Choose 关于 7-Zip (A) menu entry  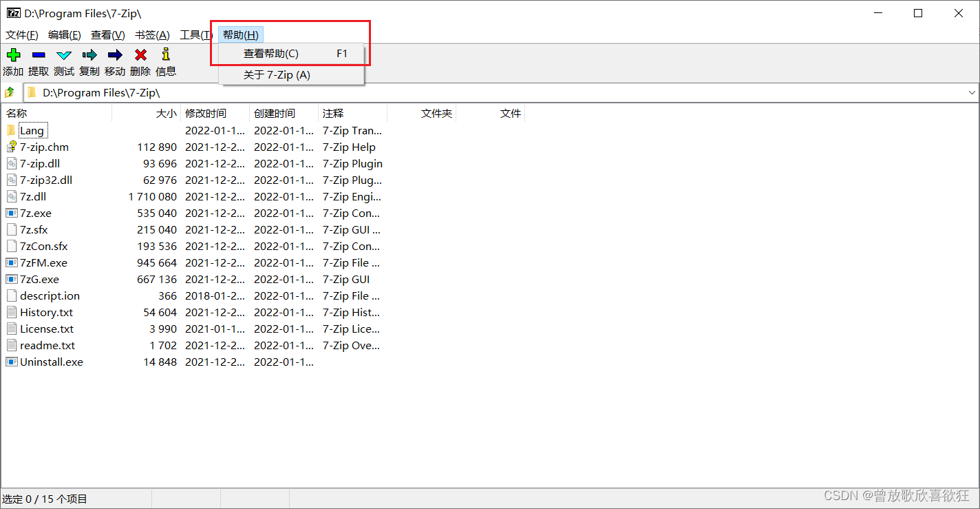pos(291,74)
